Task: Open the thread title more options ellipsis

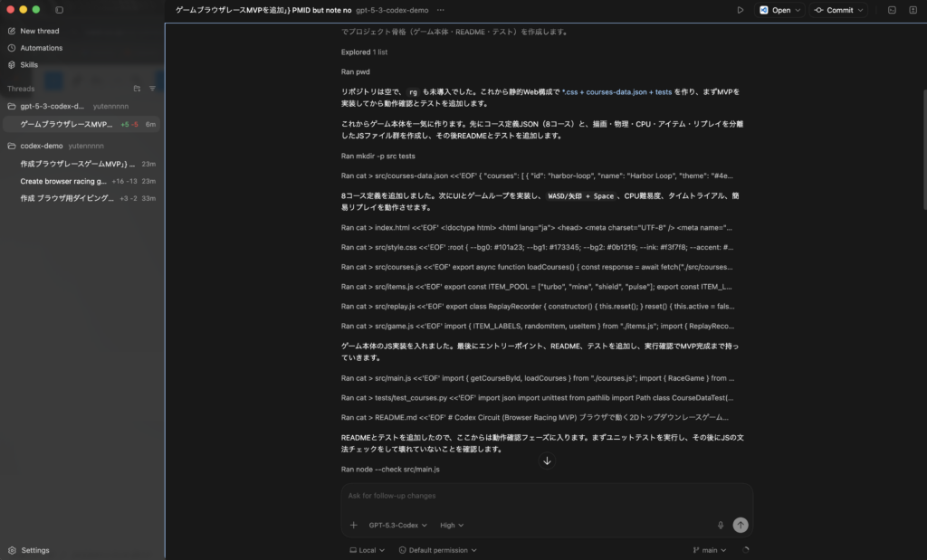Action: coord(441,10)
